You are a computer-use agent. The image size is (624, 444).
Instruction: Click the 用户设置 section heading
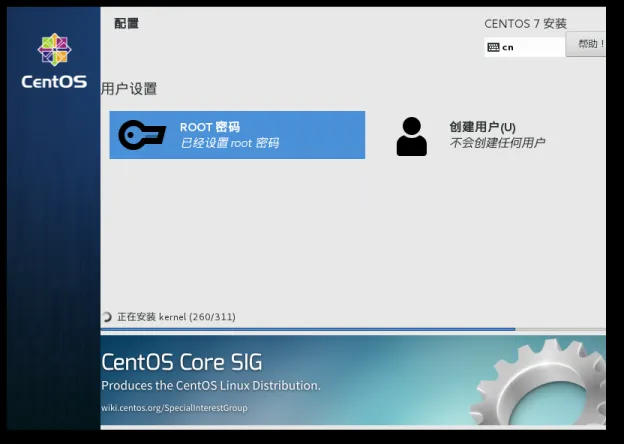pyautogui.click(x=129, y=88)
